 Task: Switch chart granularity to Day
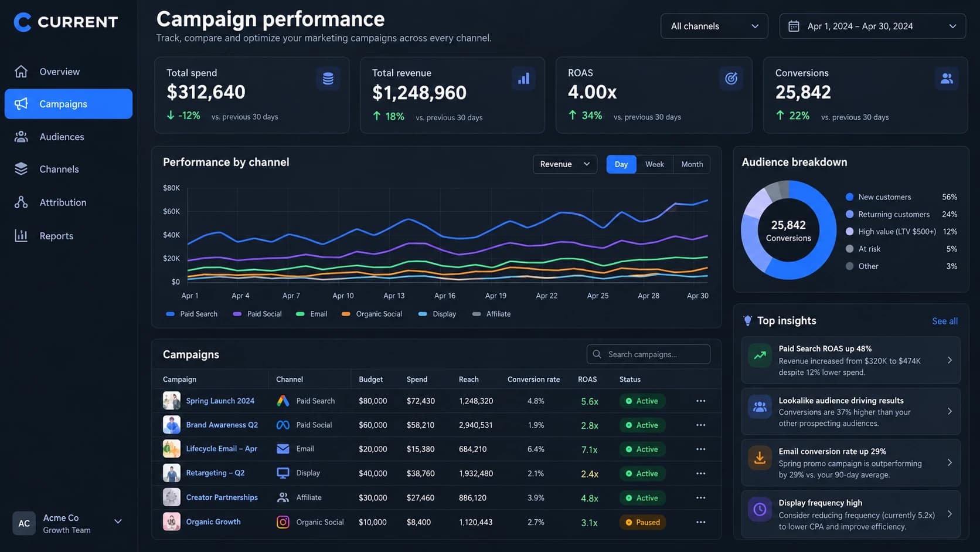(621, 164)
